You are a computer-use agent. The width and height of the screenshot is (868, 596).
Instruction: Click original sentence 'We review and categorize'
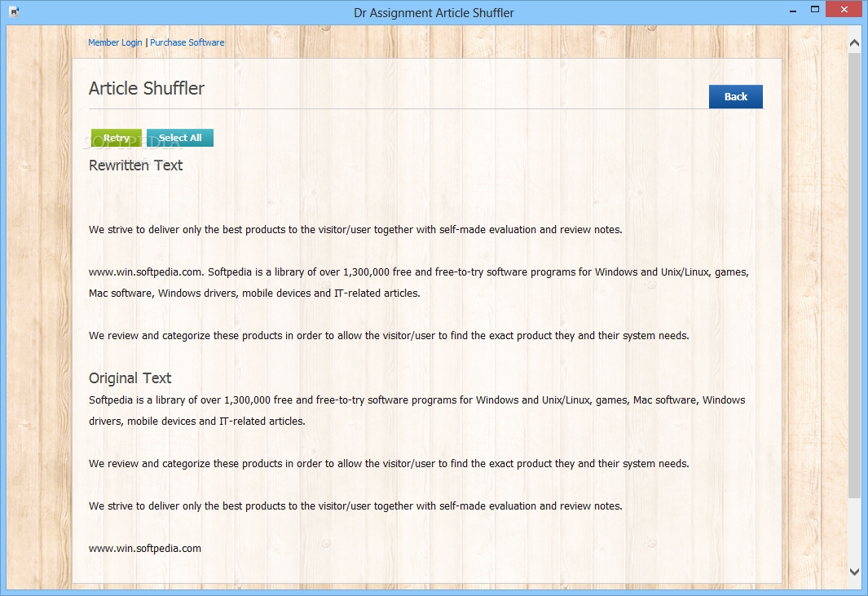pos(389,464)
